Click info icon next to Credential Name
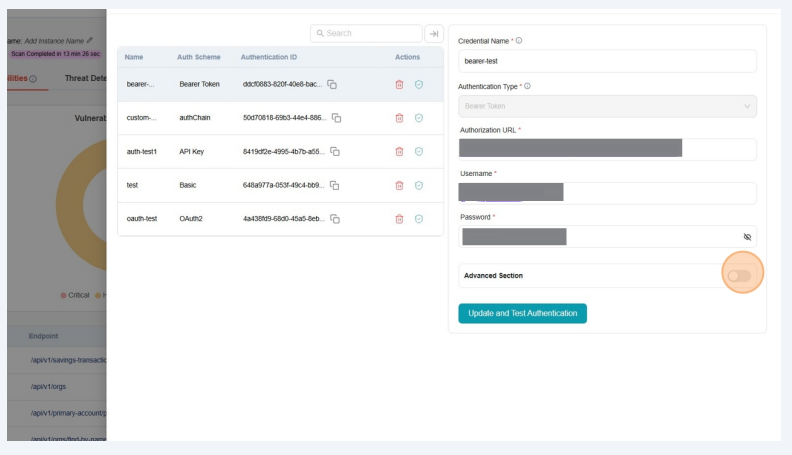Image resolution: width=792 pixels, height=455 pixels. pos(519,41)
